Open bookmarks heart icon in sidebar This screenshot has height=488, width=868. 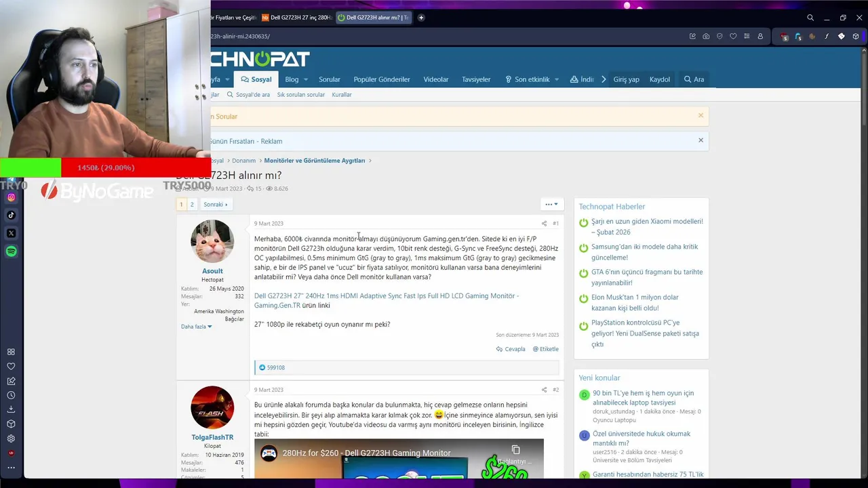(x=11, y=367)
